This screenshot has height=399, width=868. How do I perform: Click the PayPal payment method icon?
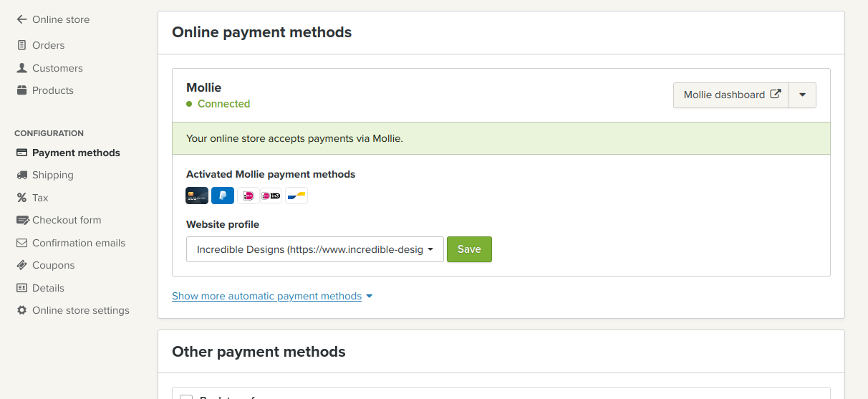(x=223, y=196)
